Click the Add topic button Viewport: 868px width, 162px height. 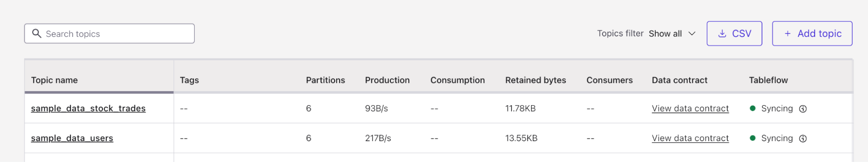click(x=812, y=33)
